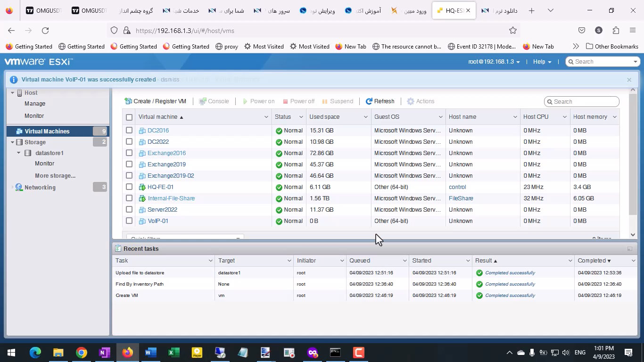Click the VM icon beside VoIP-01

tap(142, 221)
